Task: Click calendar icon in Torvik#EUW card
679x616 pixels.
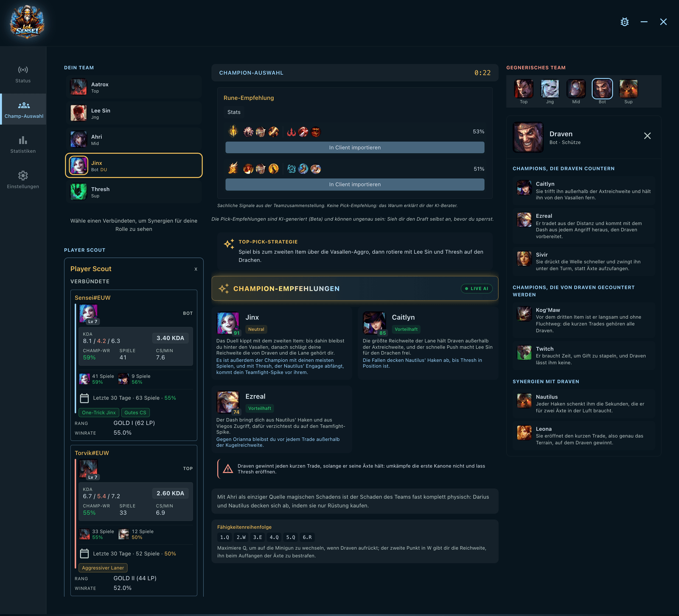Action: point(84,554)
